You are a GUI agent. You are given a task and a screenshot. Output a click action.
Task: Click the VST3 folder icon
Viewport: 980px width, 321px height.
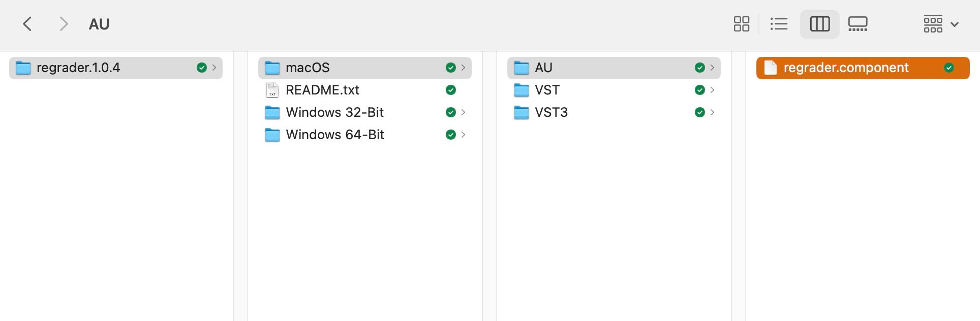(522, 112)
